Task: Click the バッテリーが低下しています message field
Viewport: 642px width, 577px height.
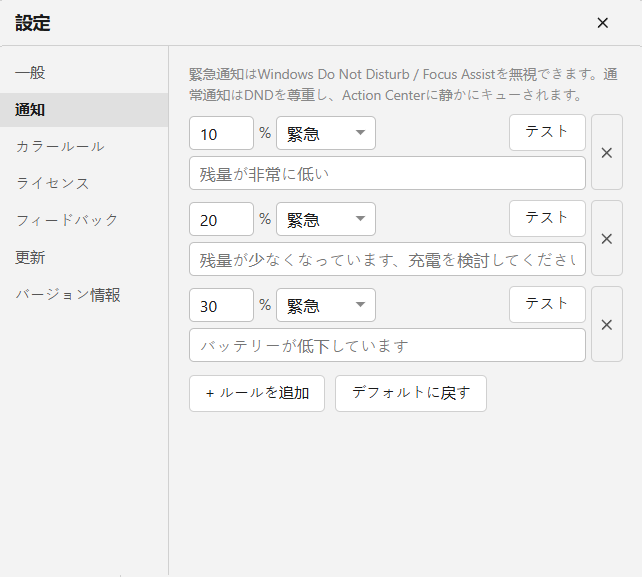Action: [387, 345]
